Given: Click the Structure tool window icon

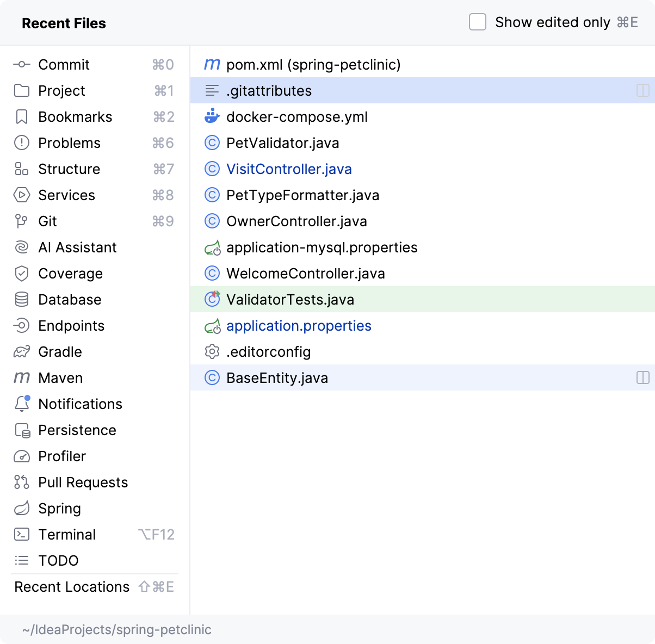Looking at the screenshot, I should click(22, 169).
